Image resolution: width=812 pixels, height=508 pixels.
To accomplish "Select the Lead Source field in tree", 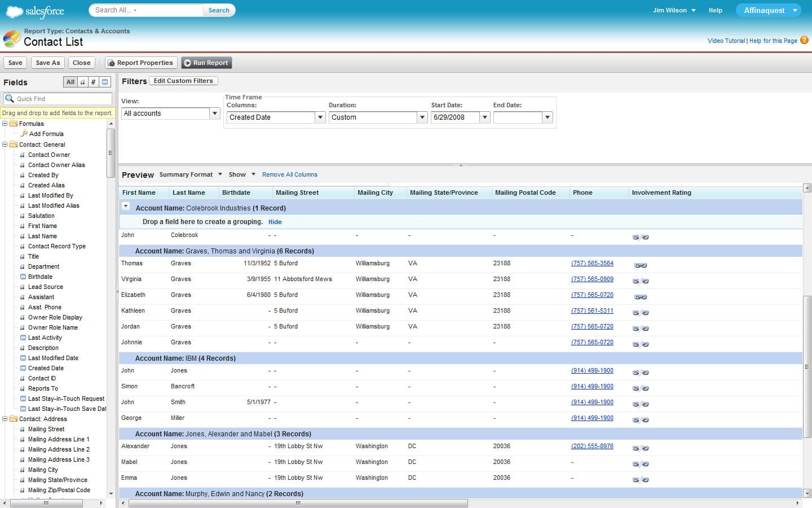I will pos(46,287).
